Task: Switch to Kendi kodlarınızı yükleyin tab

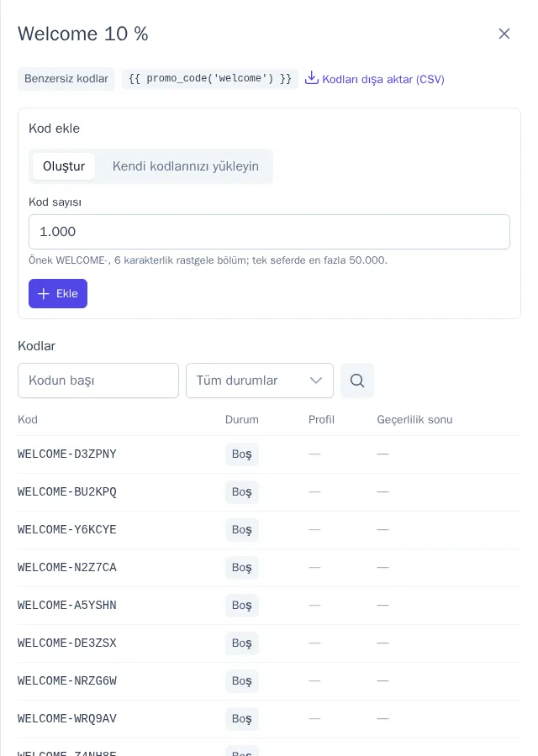Action: click(x=185, y=166)
